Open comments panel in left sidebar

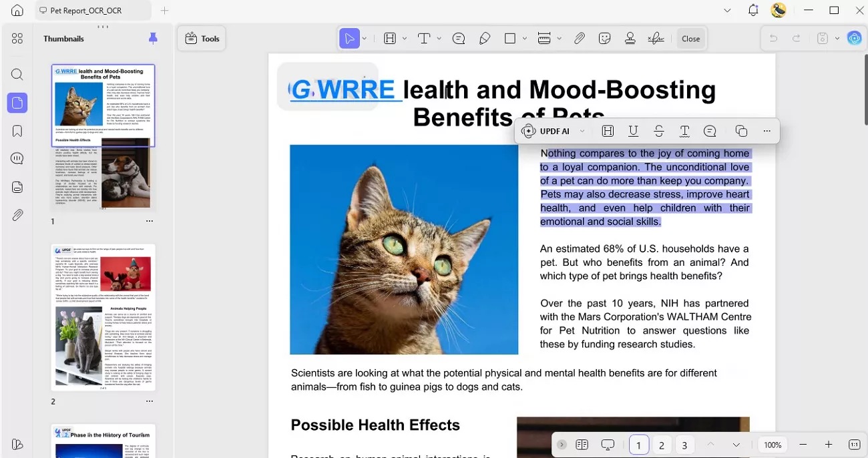[17, 159]
